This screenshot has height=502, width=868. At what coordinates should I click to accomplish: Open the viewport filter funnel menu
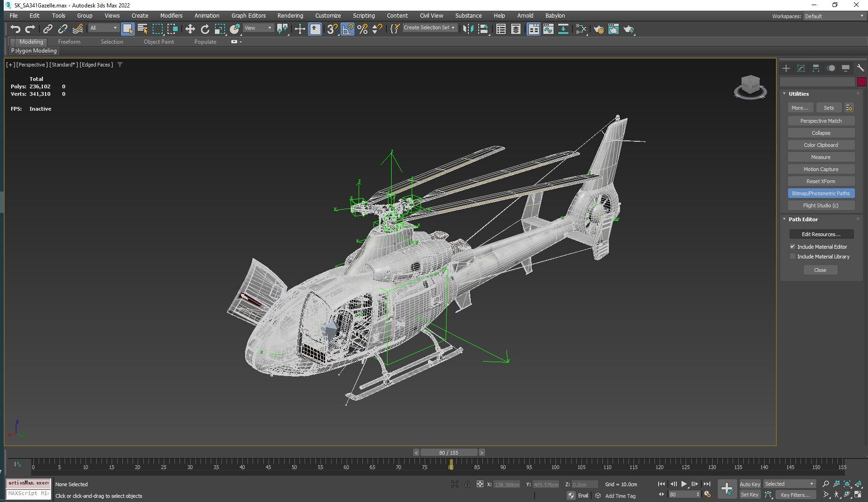[x=120, y=65]
